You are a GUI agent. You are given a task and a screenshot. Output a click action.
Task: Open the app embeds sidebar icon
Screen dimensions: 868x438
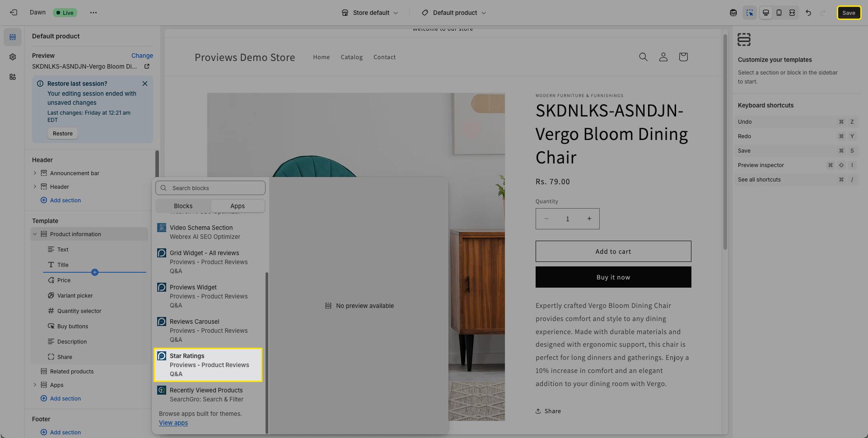pyautogui.click(x=13, y=77)
